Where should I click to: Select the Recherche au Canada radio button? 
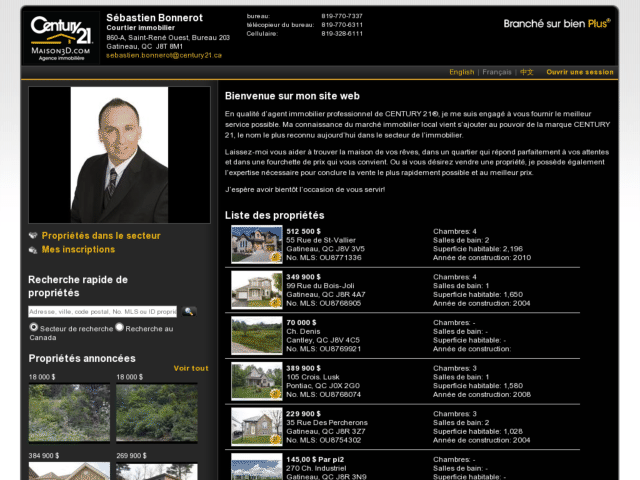(119, 327)
